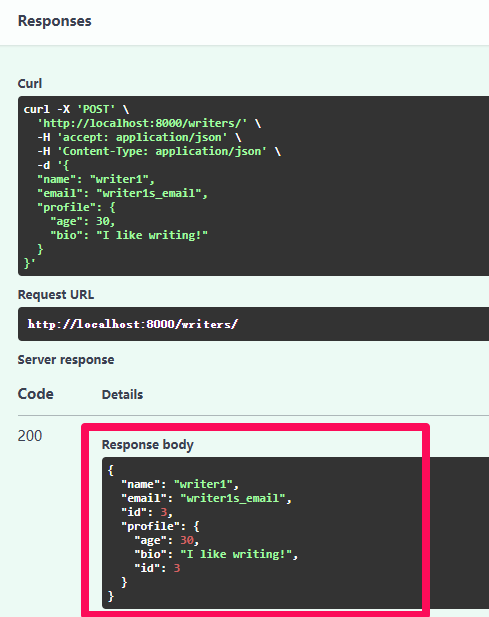Click the accept: application/json header line
The width and height of the screenshot is (489, 617).
tap(139, 137)
